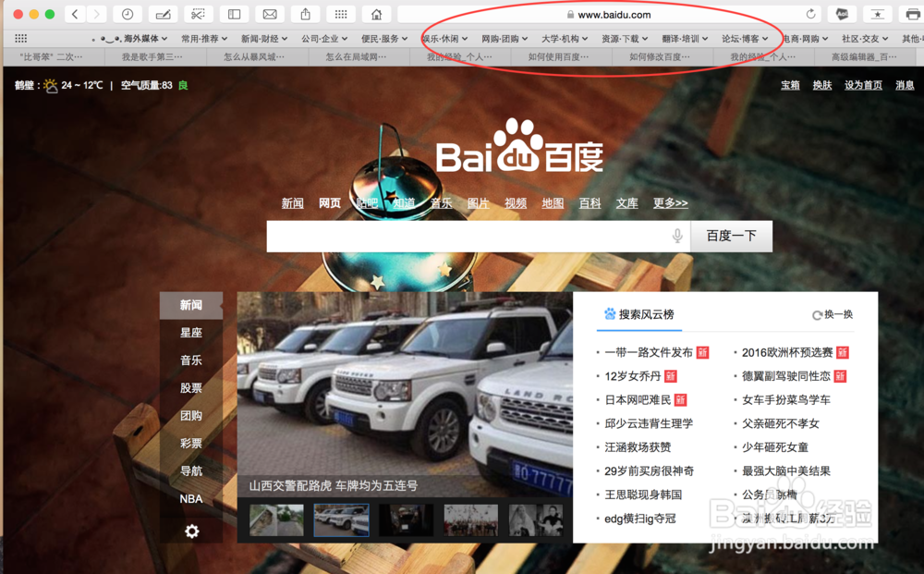
Task: Click the www.baidu.com address bar
Action: 609,14
